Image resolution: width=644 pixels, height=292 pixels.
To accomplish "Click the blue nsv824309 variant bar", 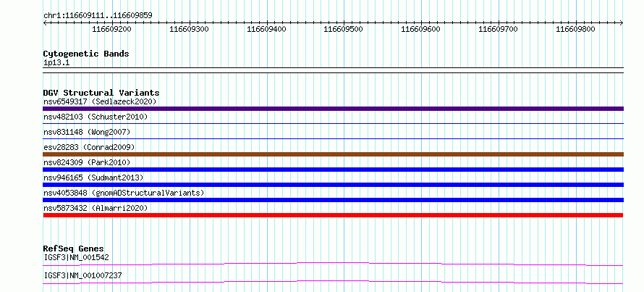I will pyautogui.click(x=333, y=170).
